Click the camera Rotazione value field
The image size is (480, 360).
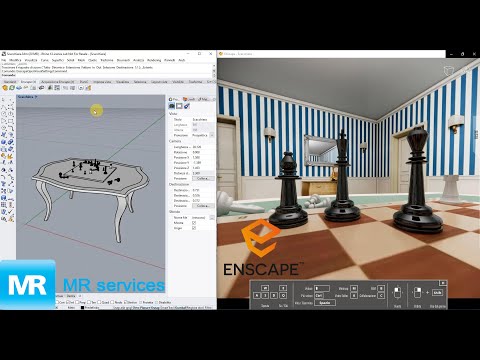203,152
